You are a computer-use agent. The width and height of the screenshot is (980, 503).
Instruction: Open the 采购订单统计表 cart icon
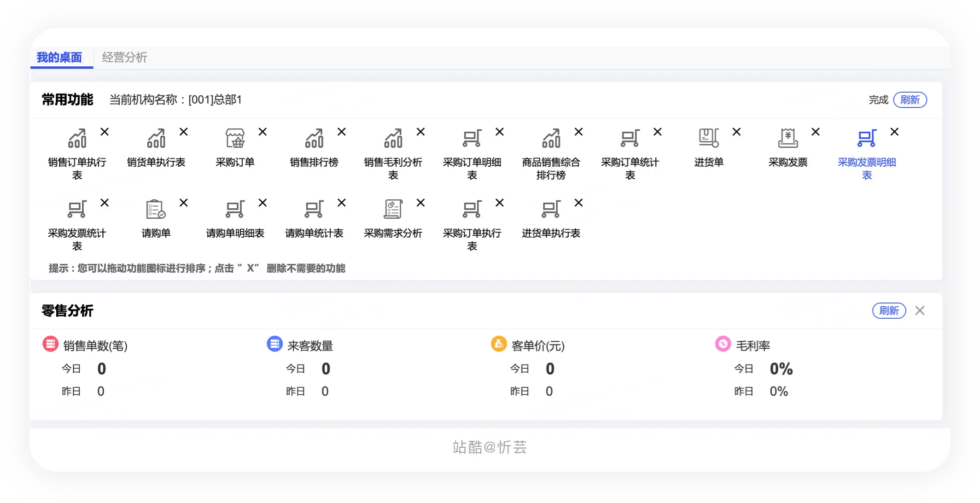(x=630, y=138)
